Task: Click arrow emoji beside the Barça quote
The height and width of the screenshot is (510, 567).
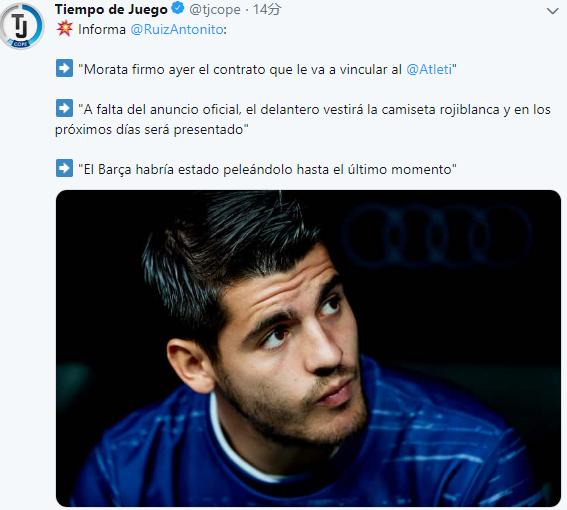Action: pos(64,168)
